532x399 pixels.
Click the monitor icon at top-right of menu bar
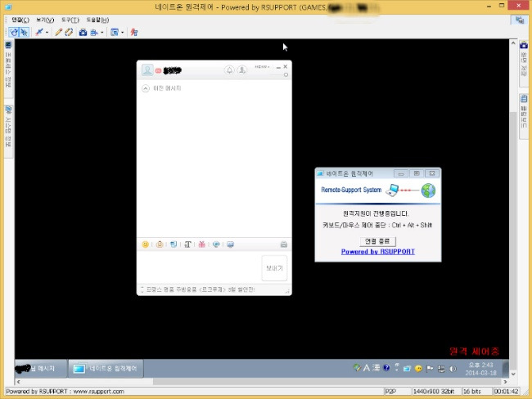coord(519,20)
